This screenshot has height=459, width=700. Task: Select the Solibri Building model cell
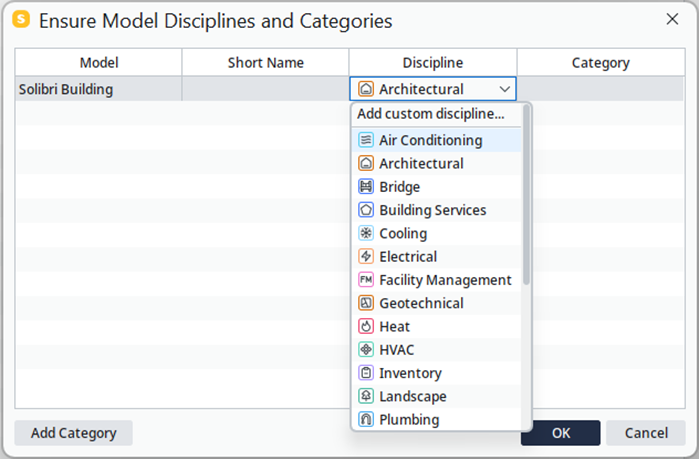tap(99, 89)
